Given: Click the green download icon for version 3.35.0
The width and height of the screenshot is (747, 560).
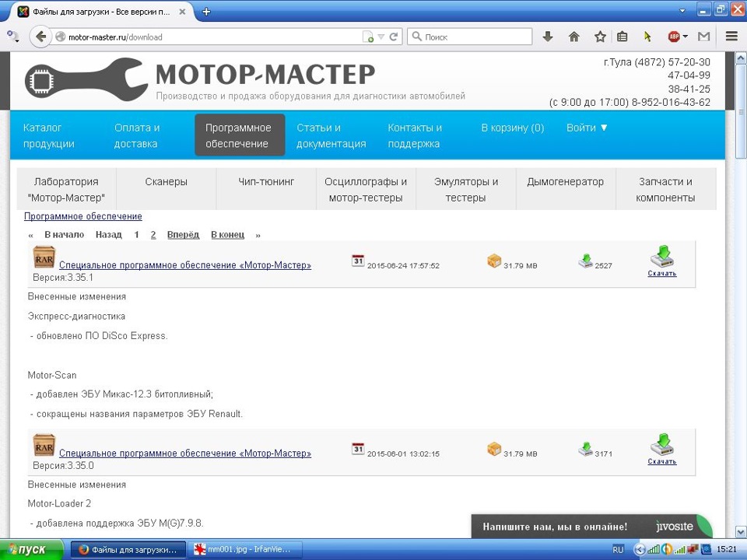Looking at the screenshot, I should pos(661,444).
